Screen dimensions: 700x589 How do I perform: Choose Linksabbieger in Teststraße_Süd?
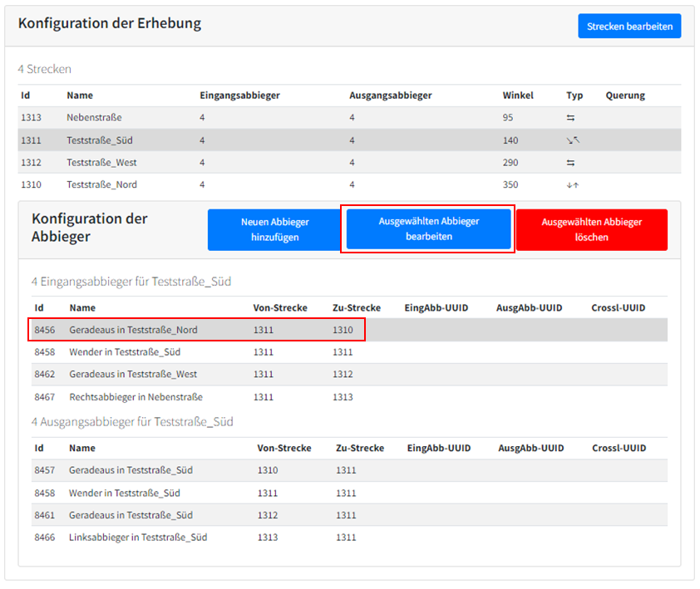(x=349, y=537)
